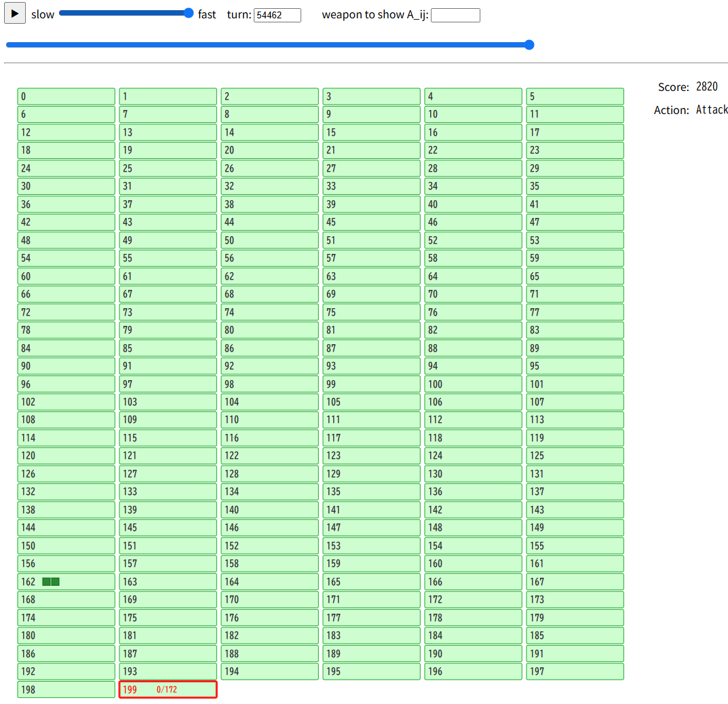Click cell 26
Image resolution: width=728 pixels, height=704 pixels.
point(270,168)
